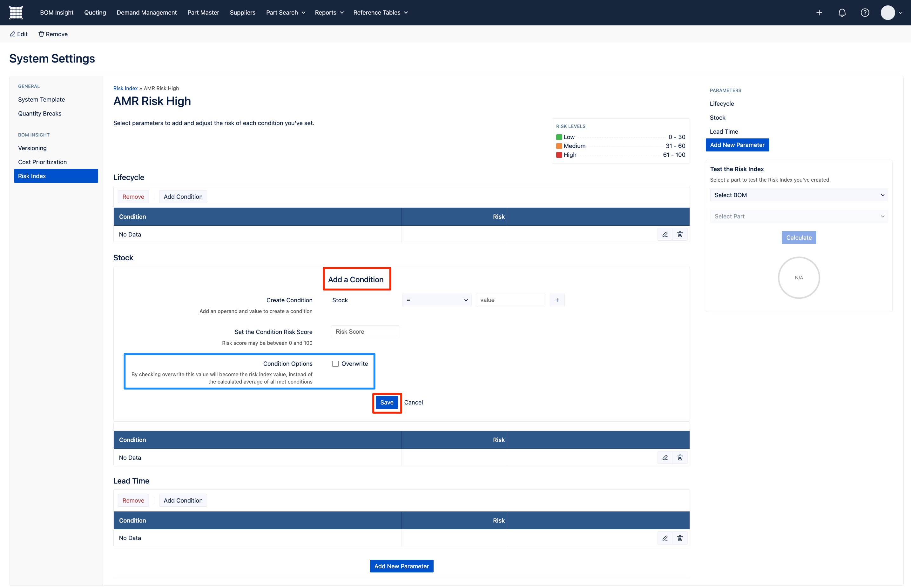
Task: Open the notifications bell
Action: 842,13
